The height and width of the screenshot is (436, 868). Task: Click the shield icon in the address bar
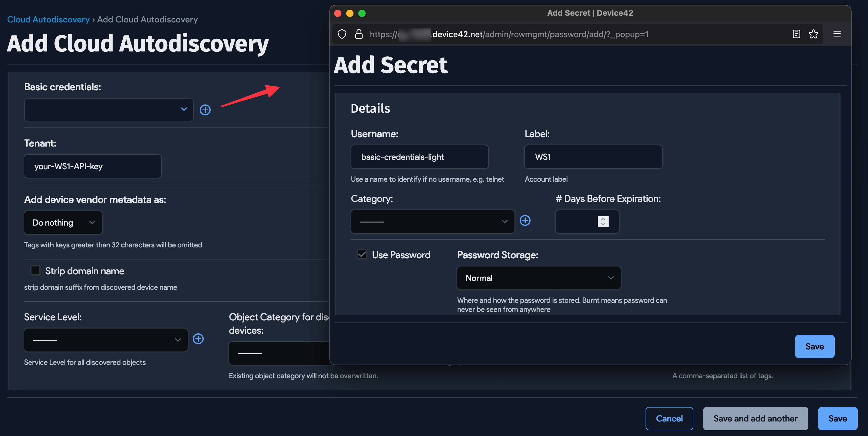coord(341,34)
